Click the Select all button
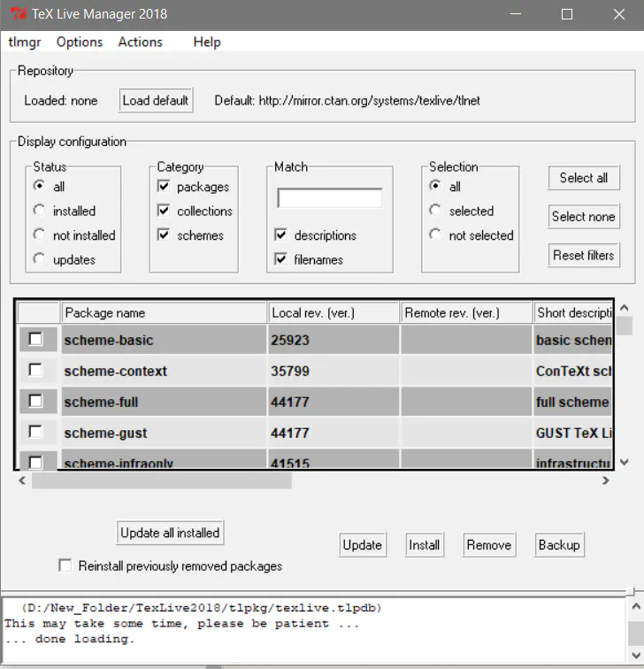This screenshot has width=644, height=669. point(584,178)
